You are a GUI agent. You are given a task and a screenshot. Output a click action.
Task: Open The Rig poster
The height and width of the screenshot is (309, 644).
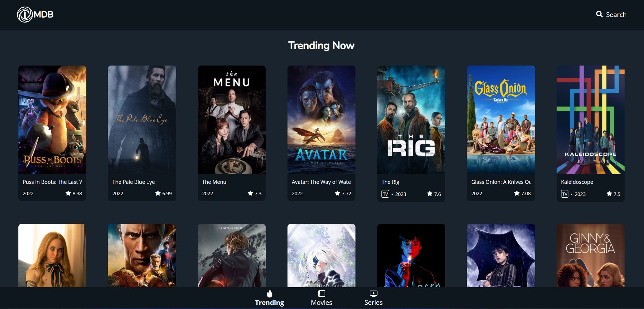[411, 120]
